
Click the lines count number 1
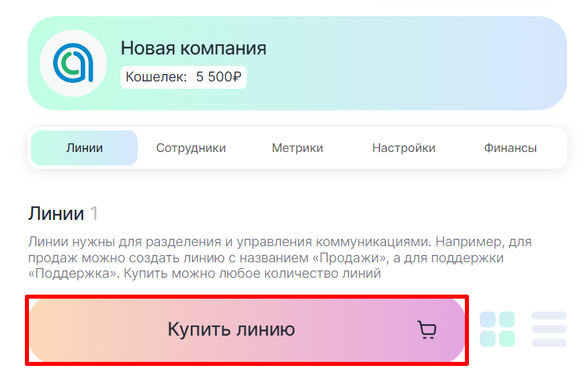tap(94, 214)
